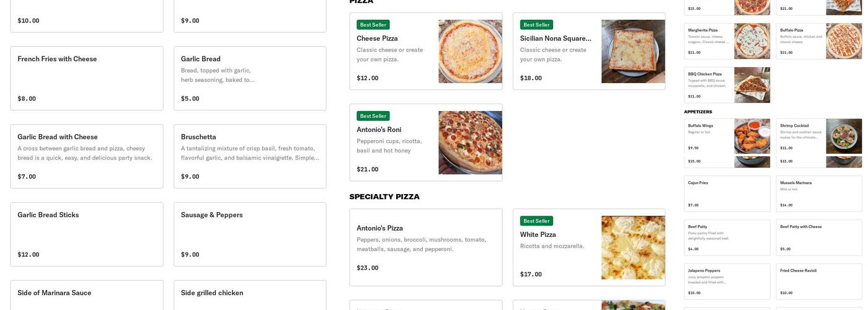Select the BBQ Chicken Pizza picture
Screen dimensions: 868x310
(752, 85)
